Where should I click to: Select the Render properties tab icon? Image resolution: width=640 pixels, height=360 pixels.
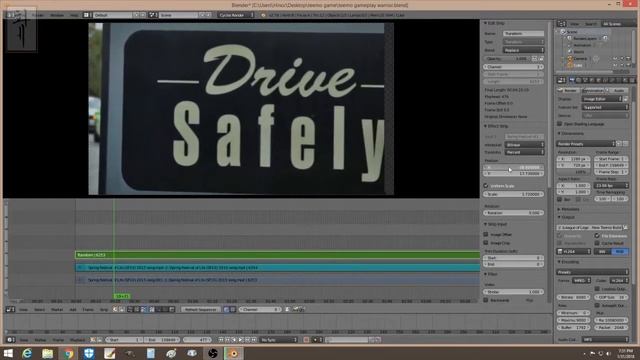[572, 80]
